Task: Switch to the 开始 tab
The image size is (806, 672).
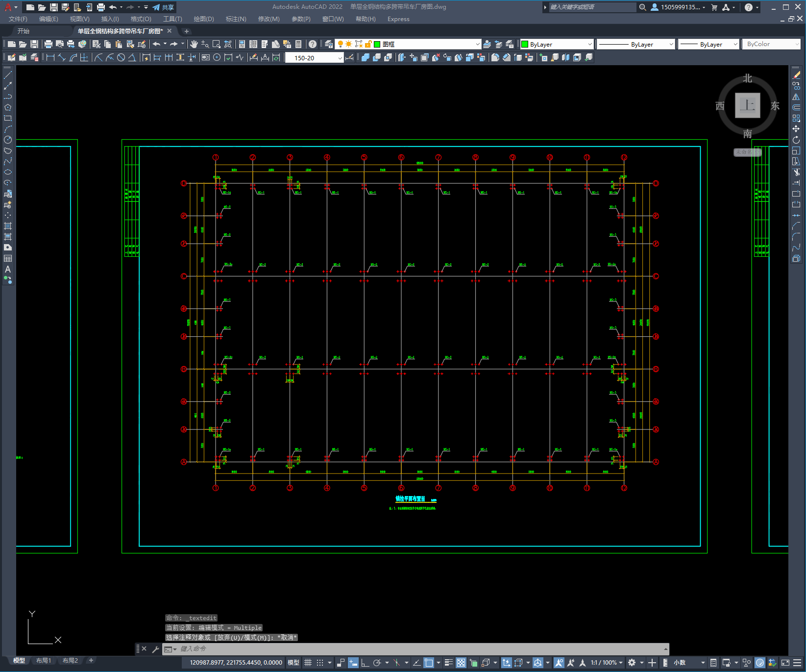Action: 24,31
